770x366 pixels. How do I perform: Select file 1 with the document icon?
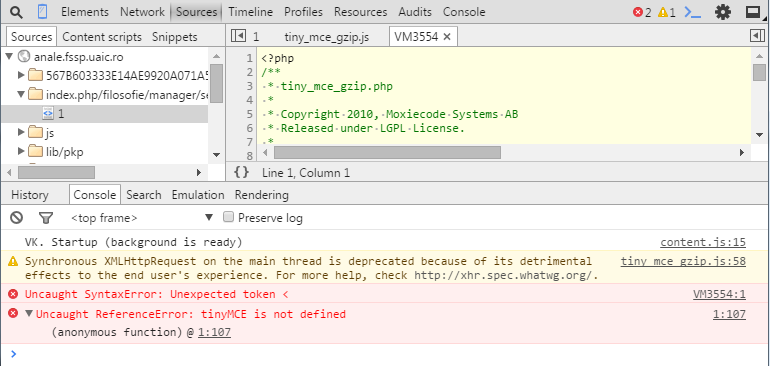coord(48,113)
